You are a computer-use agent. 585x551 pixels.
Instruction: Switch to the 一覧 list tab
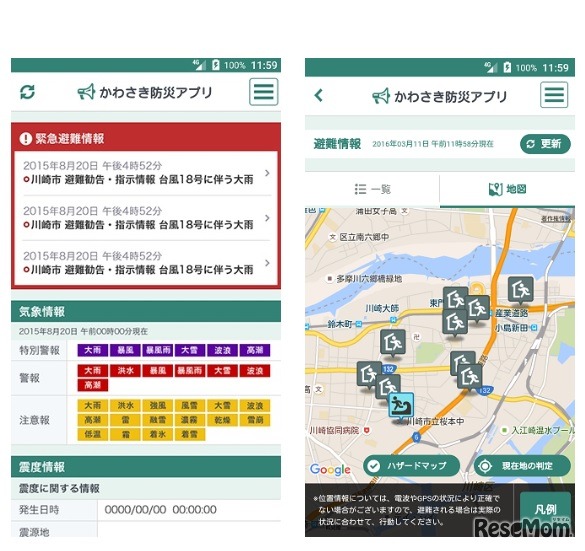(x=372, y=189)
